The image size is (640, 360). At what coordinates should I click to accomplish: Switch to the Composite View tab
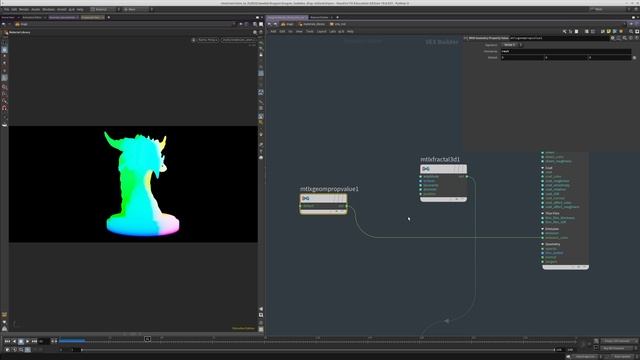(x=91, y=18)
